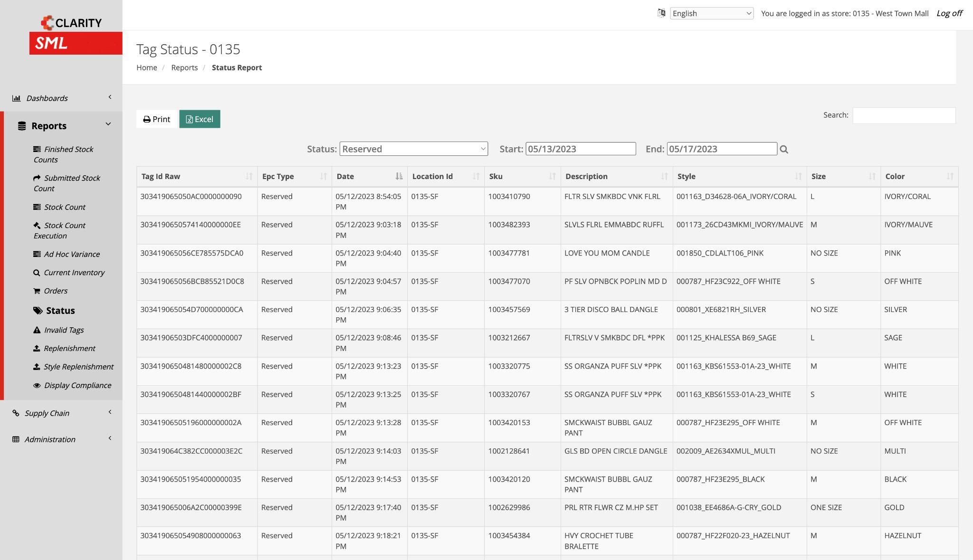
Task: Sort by Date column sort icon
Action: coord(399,177)
